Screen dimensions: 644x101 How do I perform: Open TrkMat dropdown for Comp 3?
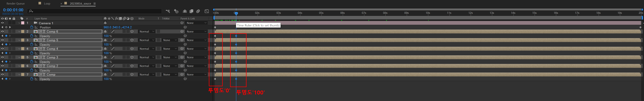click(x=170, y=57)
